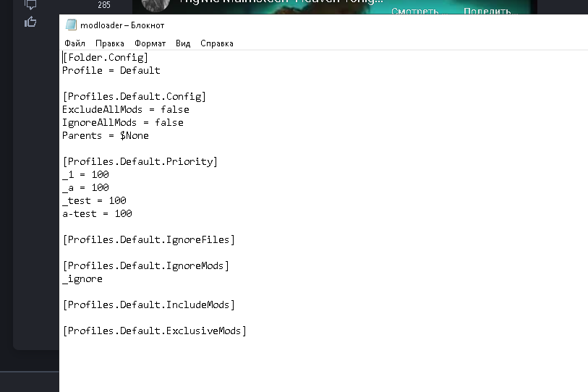Viewport: 588px width, 392px height.
Task: Click on the Parents = $None line
Action: (106, 136)
